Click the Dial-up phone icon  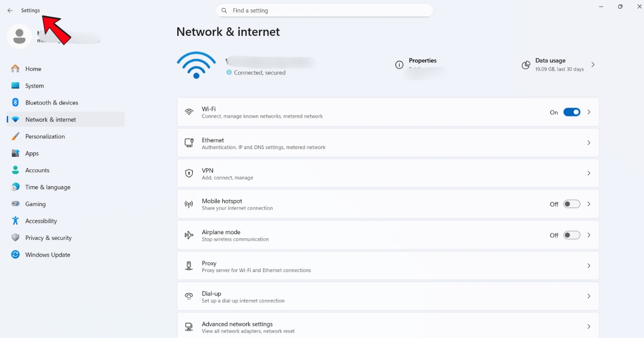point(189,296)
